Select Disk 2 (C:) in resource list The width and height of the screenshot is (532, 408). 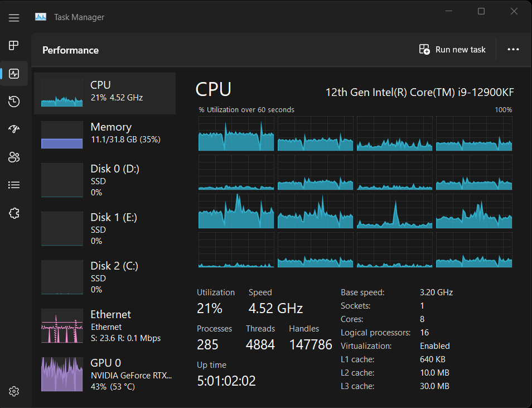(x=105, y=277)
